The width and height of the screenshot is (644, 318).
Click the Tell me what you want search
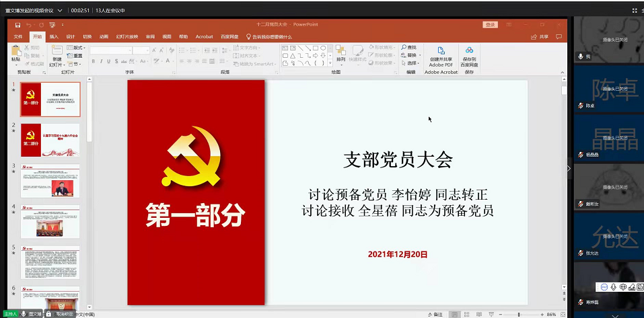click(x=269, y=36)
